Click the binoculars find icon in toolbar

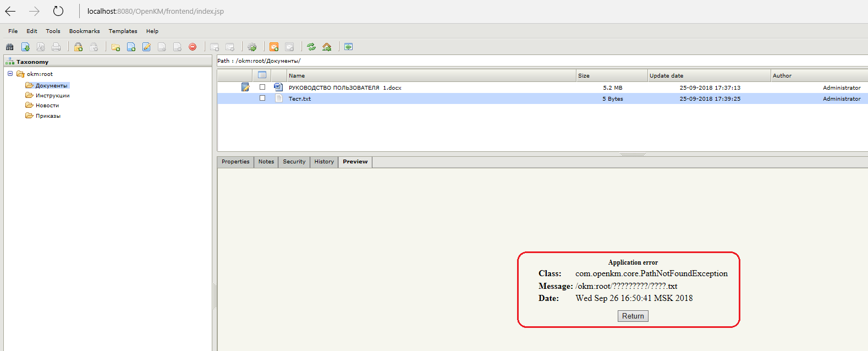10,47
